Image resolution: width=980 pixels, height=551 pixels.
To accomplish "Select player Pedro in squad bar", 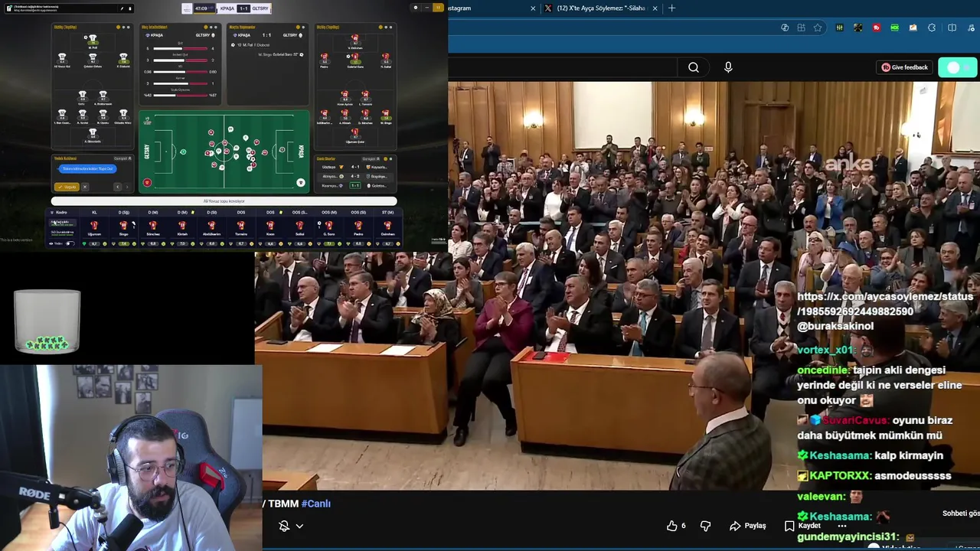I will click(x=358, y=228).
